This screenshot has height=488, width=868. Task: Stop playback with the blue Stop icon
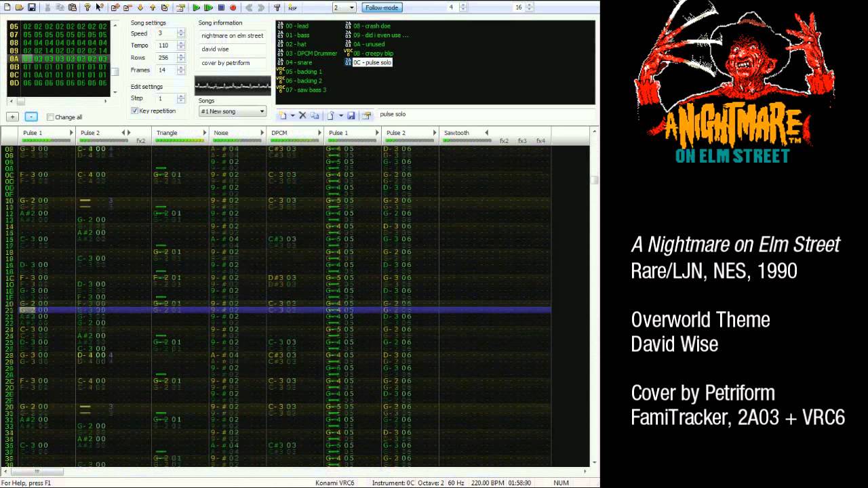[x=221, y=7]
